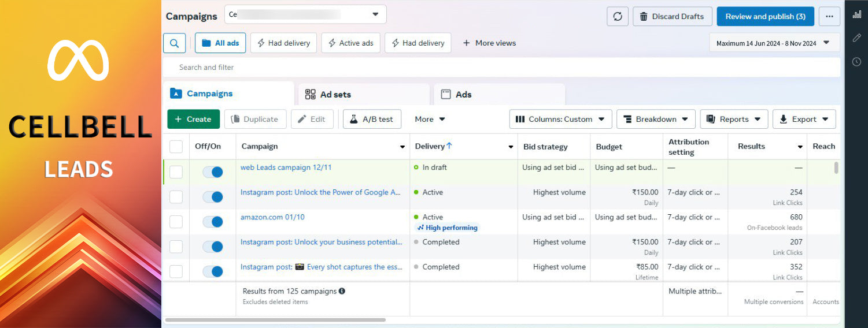
Task: Open the date range selector dropdown
Action: (x=774, y=43)
